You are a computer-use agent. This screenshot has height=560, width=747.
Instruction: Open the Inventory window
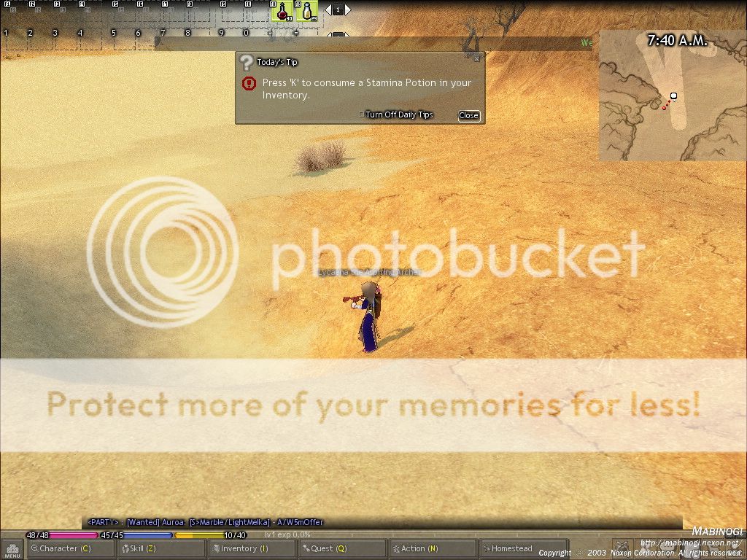[x=252, y=548]
